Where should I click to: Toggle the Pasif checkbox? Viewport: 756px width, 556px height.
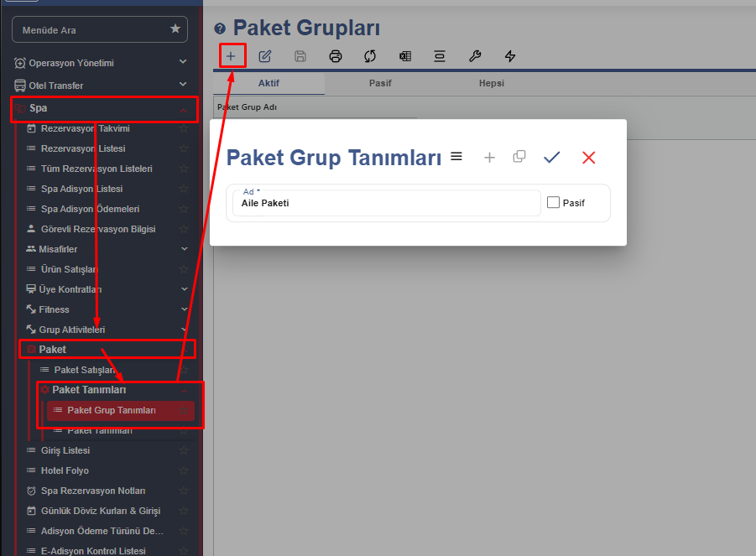tap(553, 202)
